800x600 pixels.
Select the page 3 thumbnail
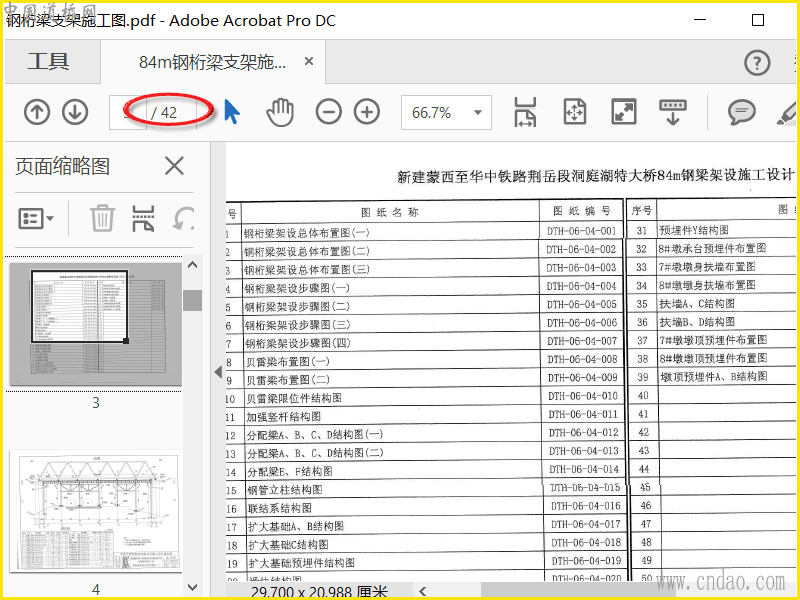[95, 324]
